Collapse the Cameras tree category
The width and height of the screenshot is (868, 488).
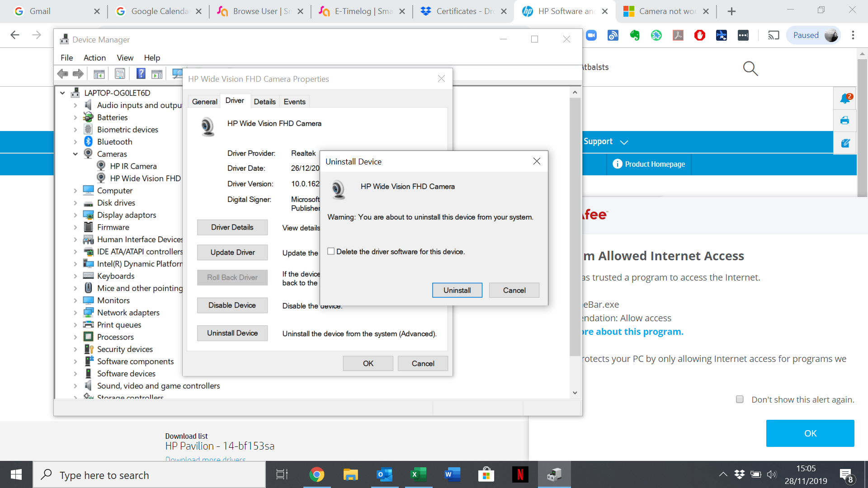[x=75, y=154]
